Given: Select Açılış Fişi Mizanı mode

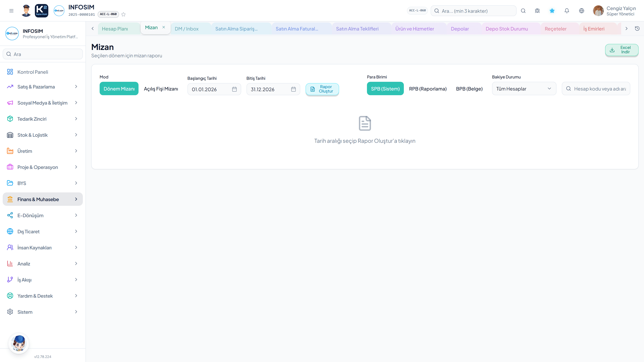Looking at the screenshot, I should pos(161,89).
